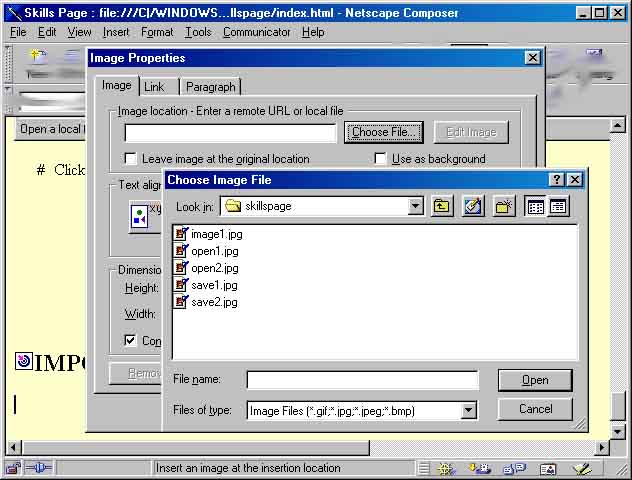Switch to the Paragraph tab
Viewport: 632px width, 480px height.
pos(210,87)
